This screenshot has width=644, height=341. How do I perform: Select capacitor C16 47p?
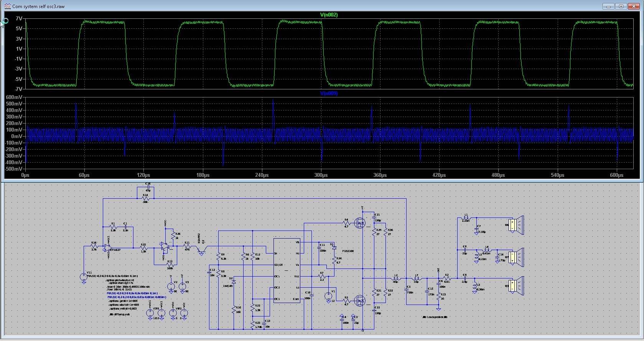tap(148, 187)
